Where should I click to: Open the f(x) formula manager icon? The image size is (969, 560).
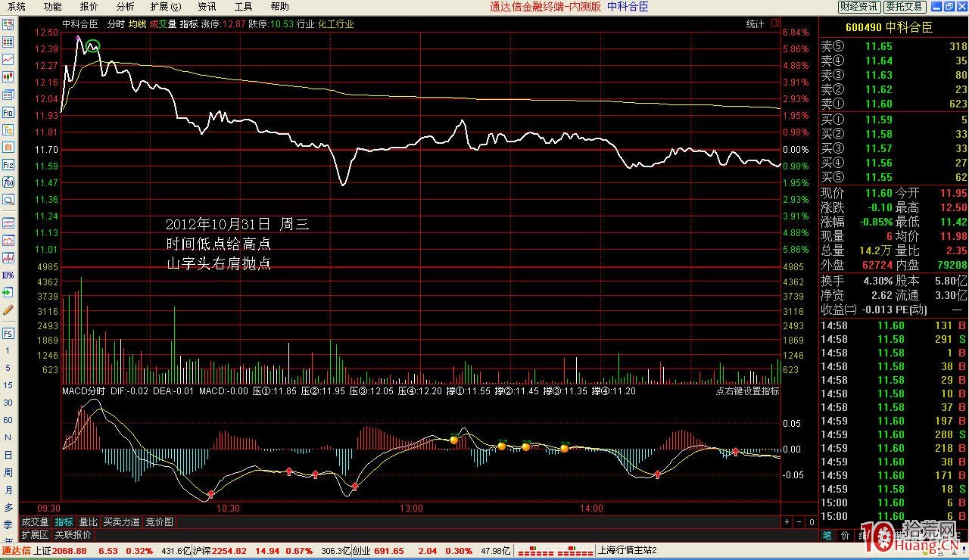coord(8,182)
